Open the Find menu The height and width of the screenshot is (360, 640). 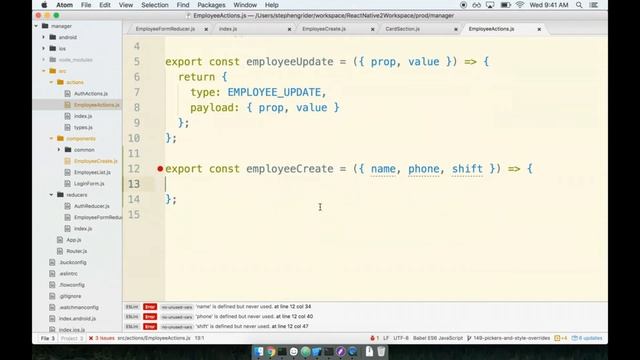click(183, 5)
